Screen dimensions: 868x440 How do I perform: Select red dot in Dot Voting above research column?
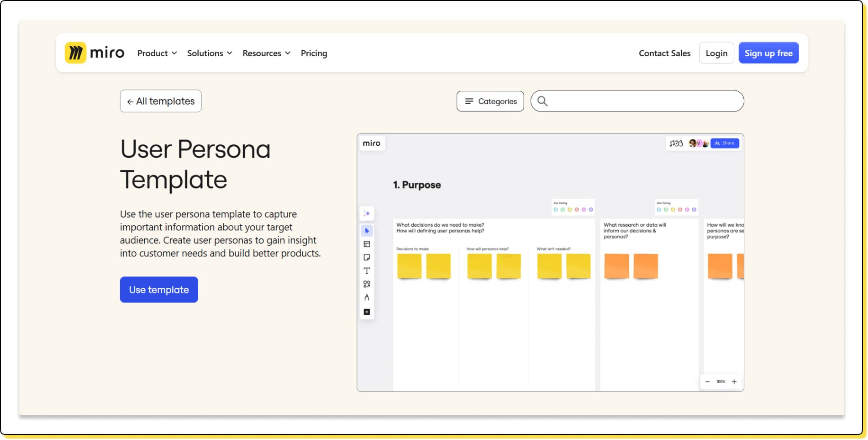pyautogui.click(x=680, y=210)
